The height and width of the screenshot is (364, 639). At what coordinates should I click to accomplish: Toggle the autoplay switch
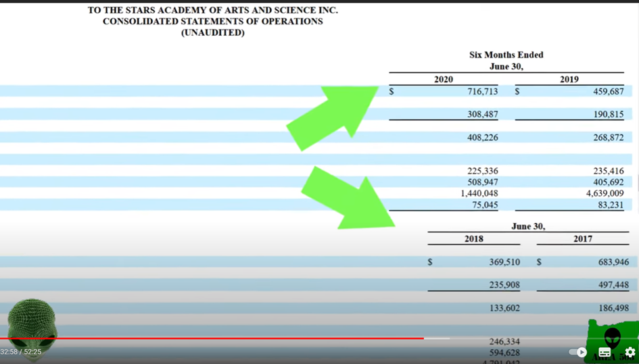[x=578, y=353]
